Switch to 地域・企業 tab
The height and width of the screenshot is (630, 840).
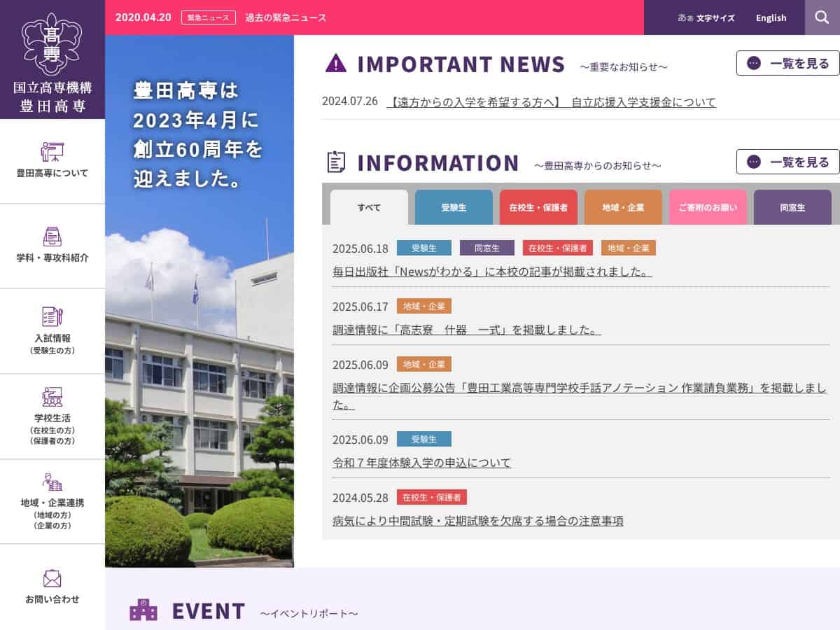(623, 207)
